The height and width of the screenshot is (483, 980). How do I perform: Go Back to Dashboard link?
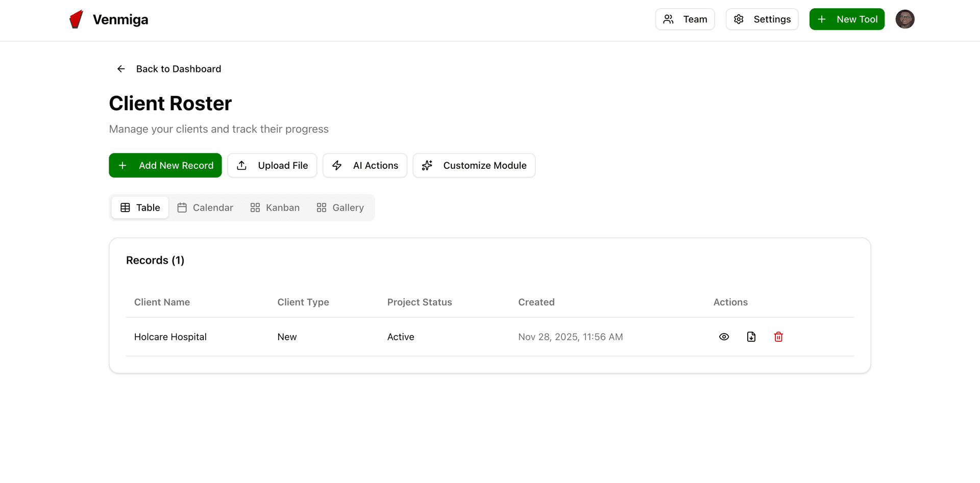[178, 69]
